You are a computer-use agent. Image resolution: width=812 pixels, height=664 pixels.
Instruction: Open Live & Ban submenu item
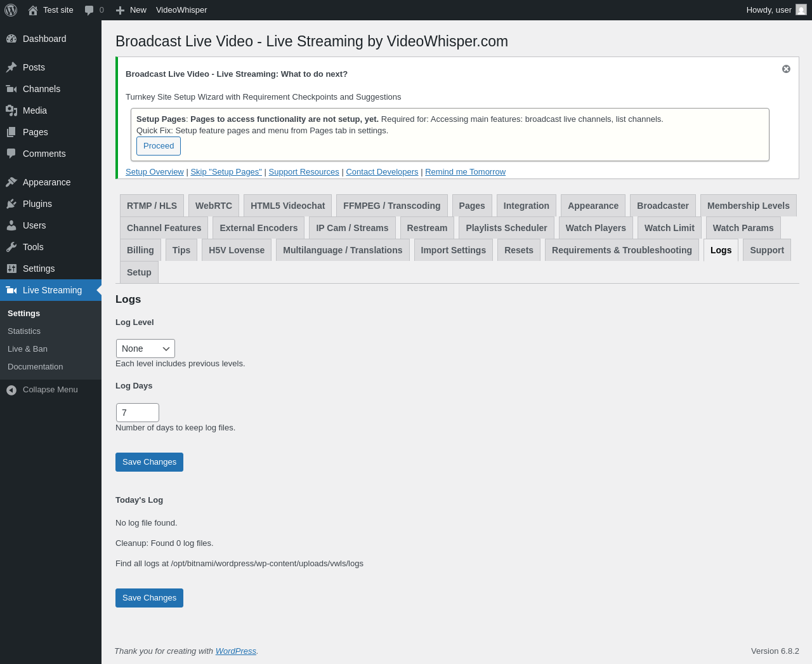point(27,349)
